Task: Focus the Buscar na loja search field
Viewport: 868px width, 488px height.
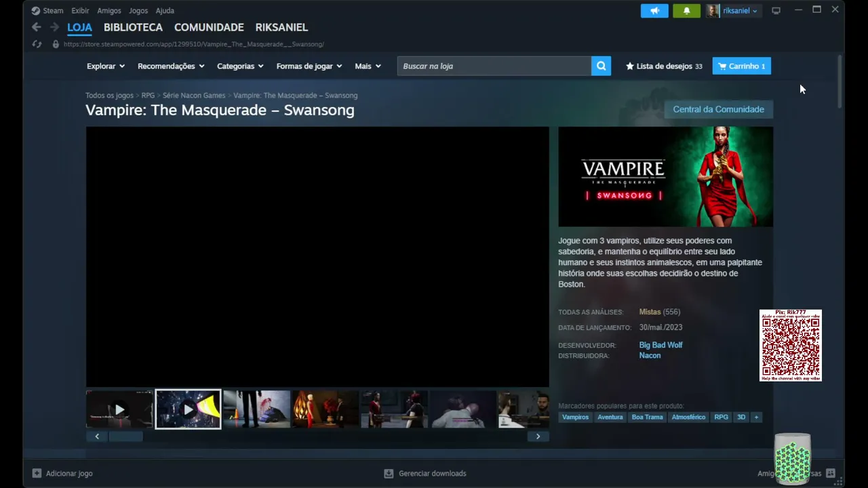Action: click(494, 66)
